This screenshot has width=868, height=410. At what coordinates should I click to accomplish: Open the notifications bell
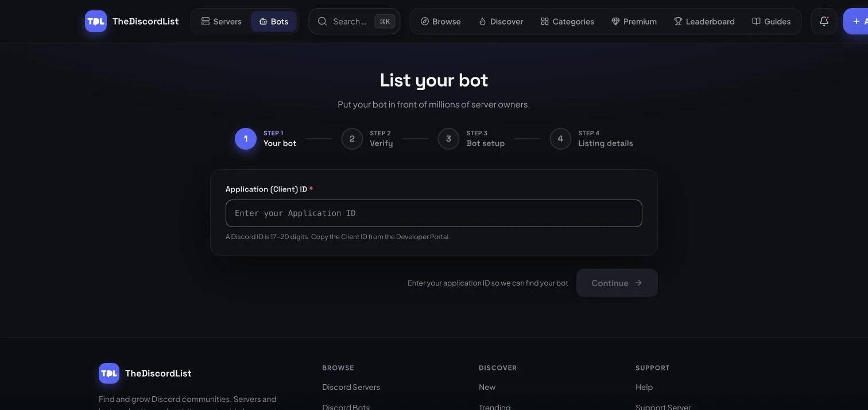[824, 21]
